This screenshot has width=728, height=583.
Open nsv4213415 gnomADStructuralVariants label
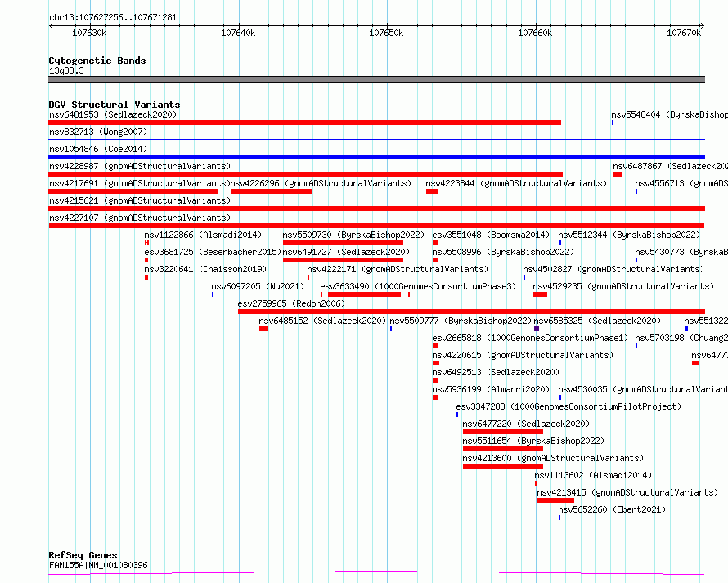[627, 492]
